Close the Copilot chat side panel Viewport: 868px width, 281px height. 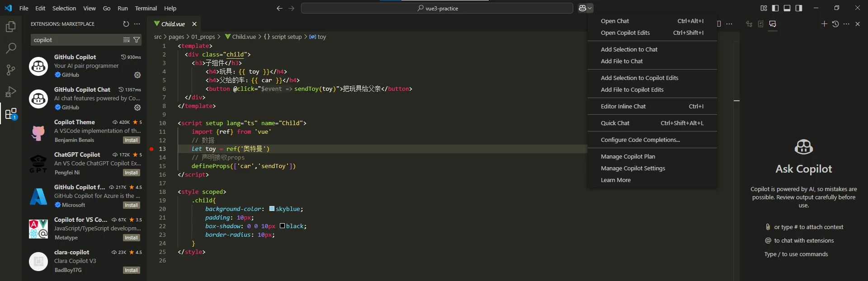858,24
